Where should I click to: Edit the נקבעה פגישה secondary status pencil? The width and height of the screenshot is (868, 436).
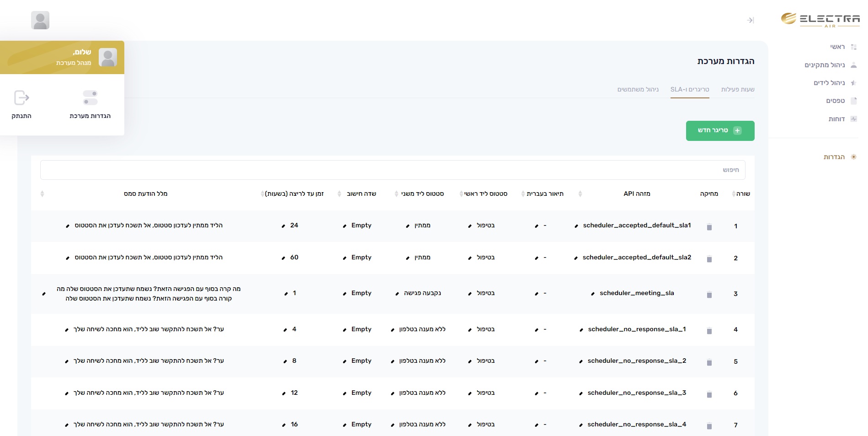pos(397,294)
